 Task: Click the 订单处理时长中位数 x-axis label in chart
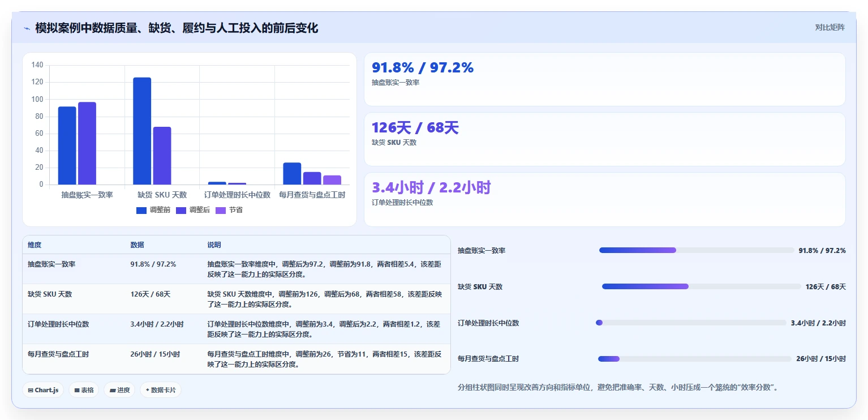(x=237, y=195)
